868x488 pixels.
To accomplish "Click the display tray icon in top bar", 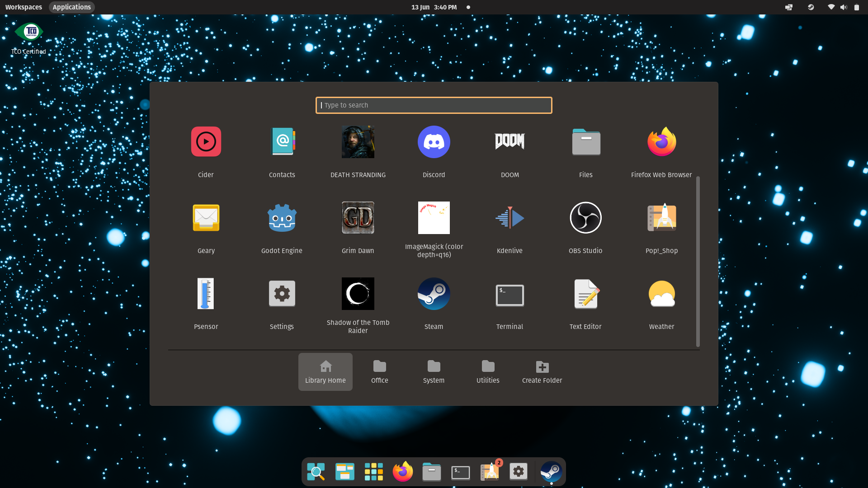I will tap(789, 7).
